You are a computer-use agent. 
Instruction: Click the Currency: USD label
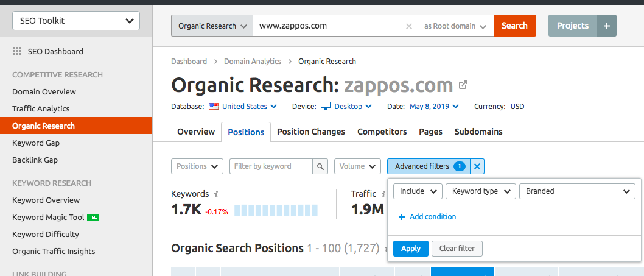499,106
